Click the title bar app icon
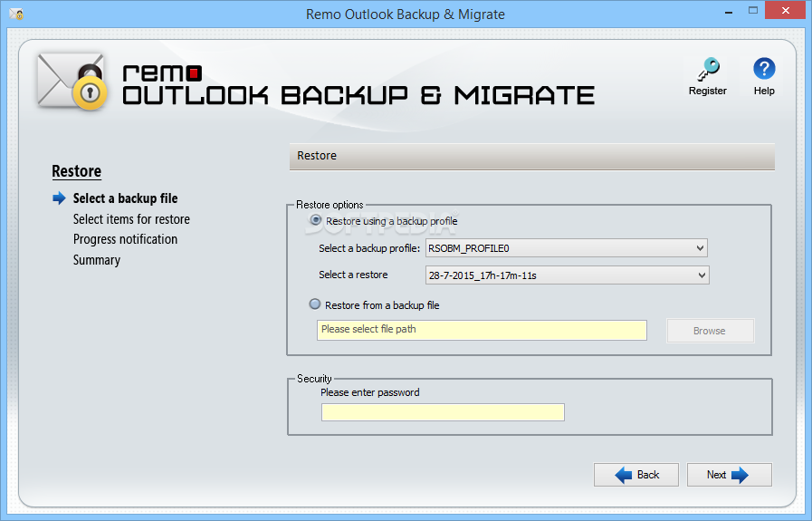 16,14
